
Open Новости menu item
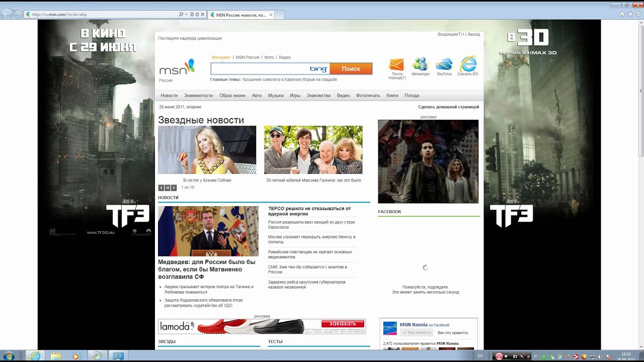169,96
